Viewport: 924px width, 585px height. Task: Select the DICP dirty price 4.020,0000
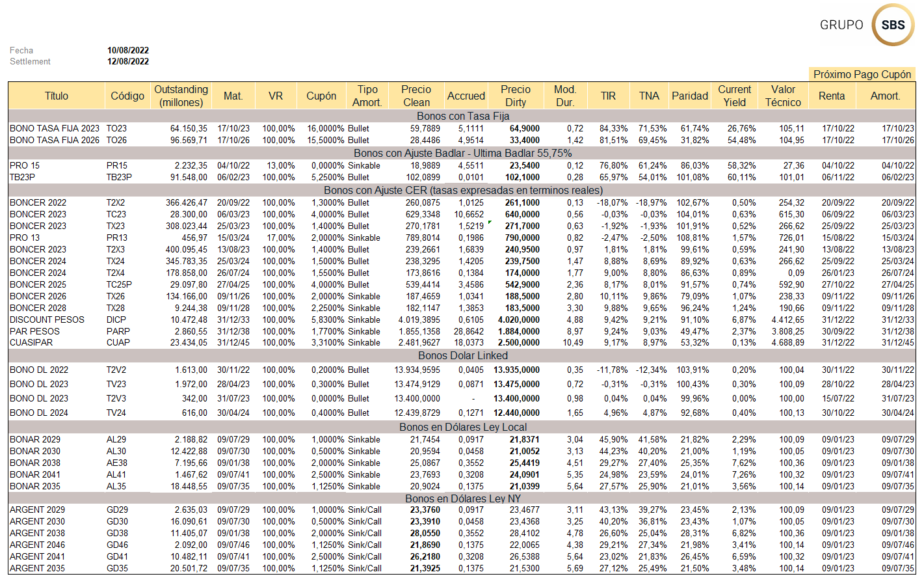[519, 320]
